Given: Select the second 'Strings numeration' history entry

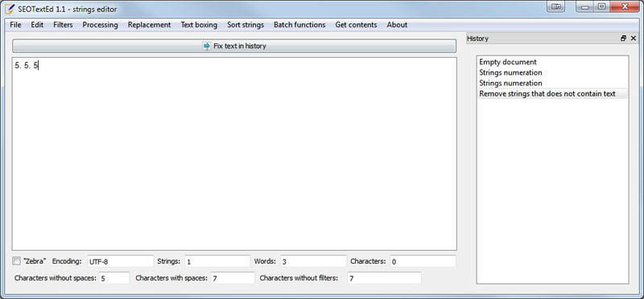Looking at the screenshot, I should 552,84.
